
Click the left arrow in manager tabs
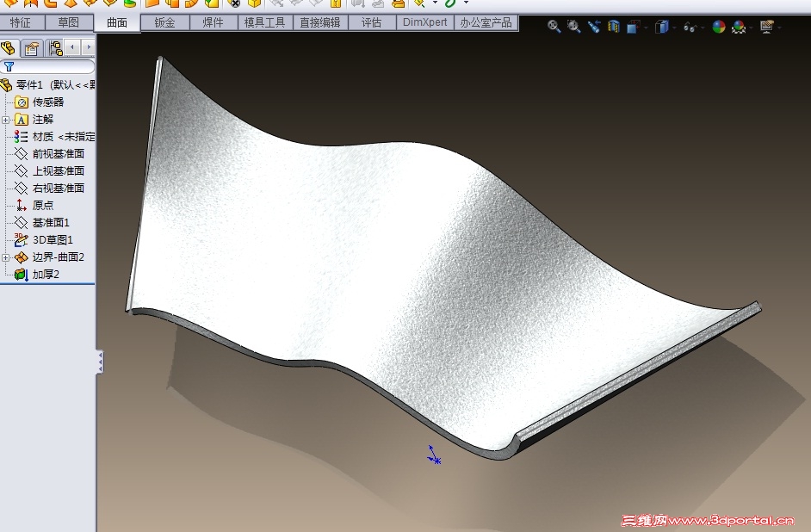[x=72, y=47]
